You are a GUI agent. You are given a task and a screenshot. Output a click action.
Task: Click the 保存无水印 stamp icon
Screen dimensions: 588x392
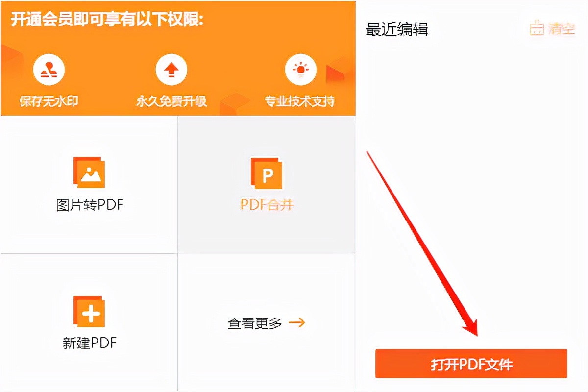click(49, 70)
